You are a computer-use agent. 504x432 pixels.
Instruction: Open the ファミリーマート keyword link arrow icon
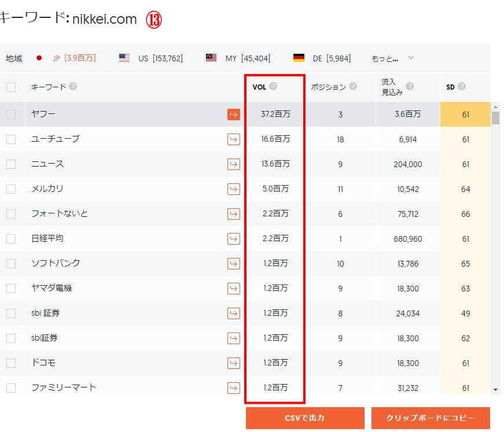234,388
